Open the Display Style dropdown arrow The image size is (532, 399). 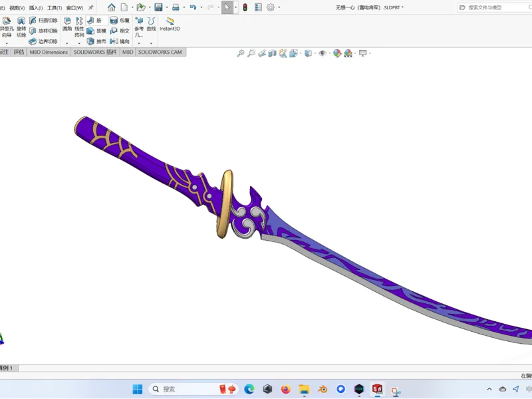pos(315,53)
